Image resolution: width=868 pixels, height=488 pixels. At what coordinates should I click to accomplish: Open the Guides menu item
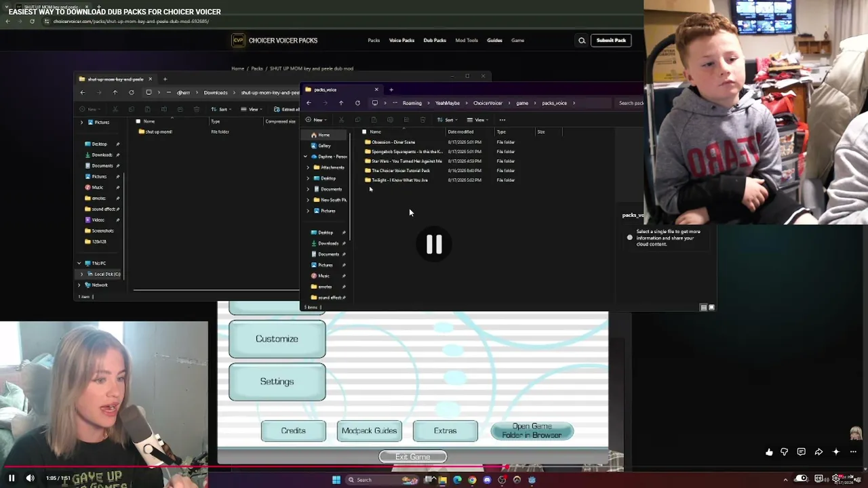pyautogui.click(x=494, y=41)
